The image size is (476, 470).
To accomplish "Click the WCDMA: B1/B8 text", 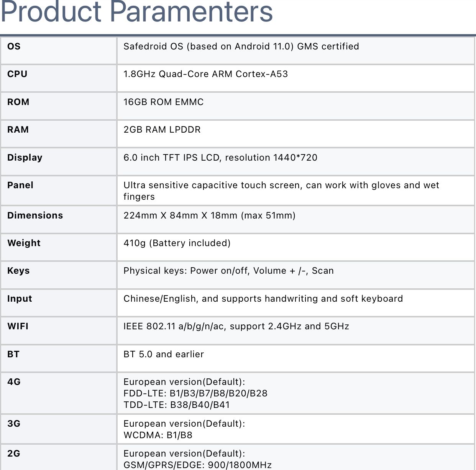I will coord(158,435).
